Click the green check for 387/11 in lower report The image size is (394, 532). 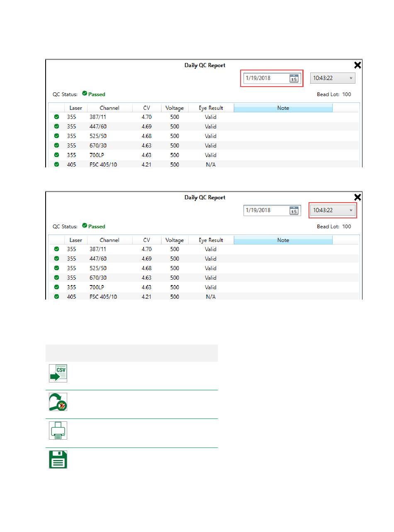pos(57,249)
